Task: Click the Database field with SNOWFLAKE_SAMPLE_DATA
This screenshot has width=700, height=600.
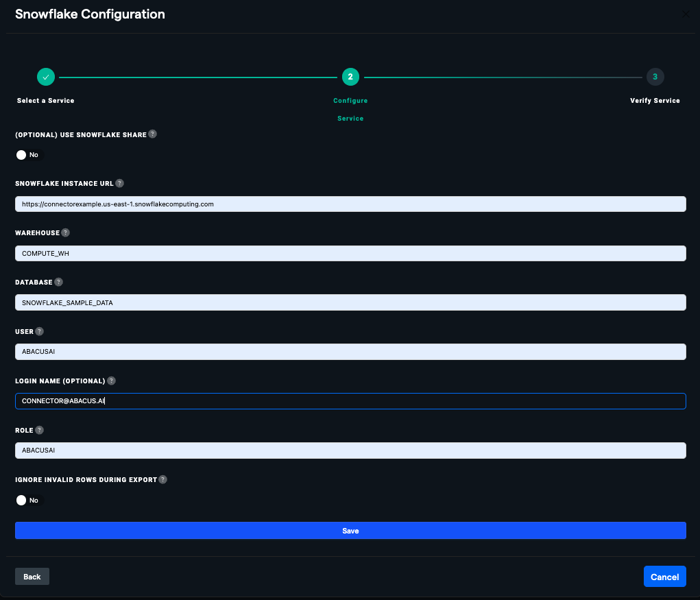Action: 350,302
